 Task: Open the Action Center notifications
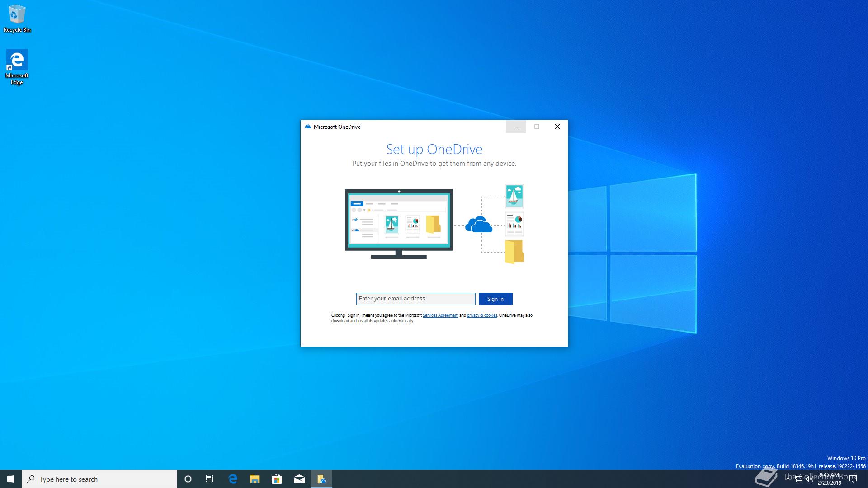(853, 479)
